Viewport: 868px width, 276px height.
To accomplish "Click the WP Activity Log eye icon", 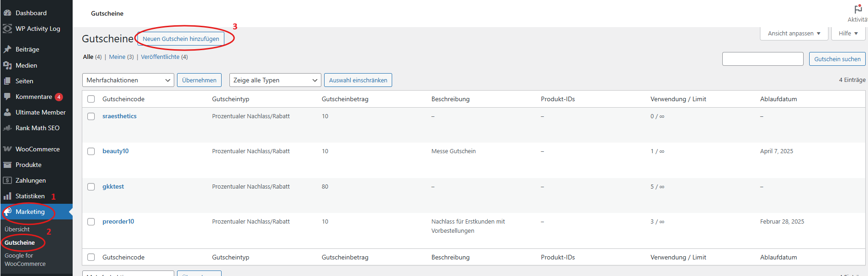I will pyautogui.click(x=7, y=29).
